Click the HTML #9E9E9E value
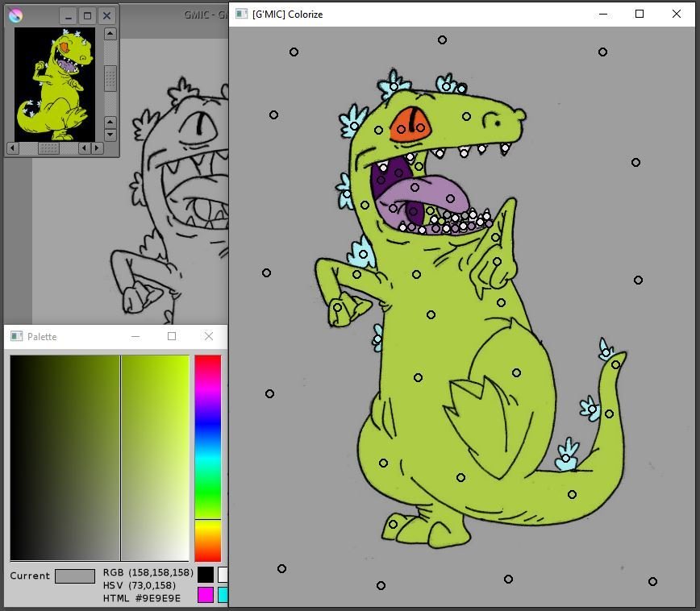This screenshot has width=700, height=611. click(141, 598)
